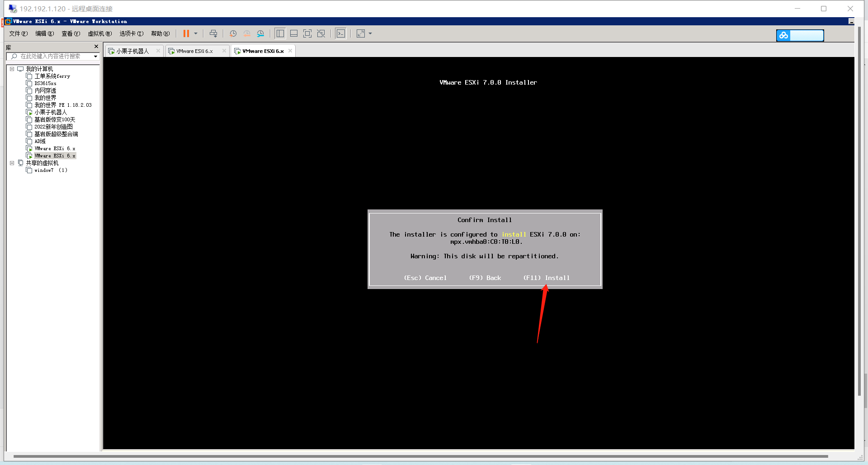Open the library search dropdown arrow
The width and height of the screenshot is (868, 465).
pyautogui.click(x=96, y=57)
